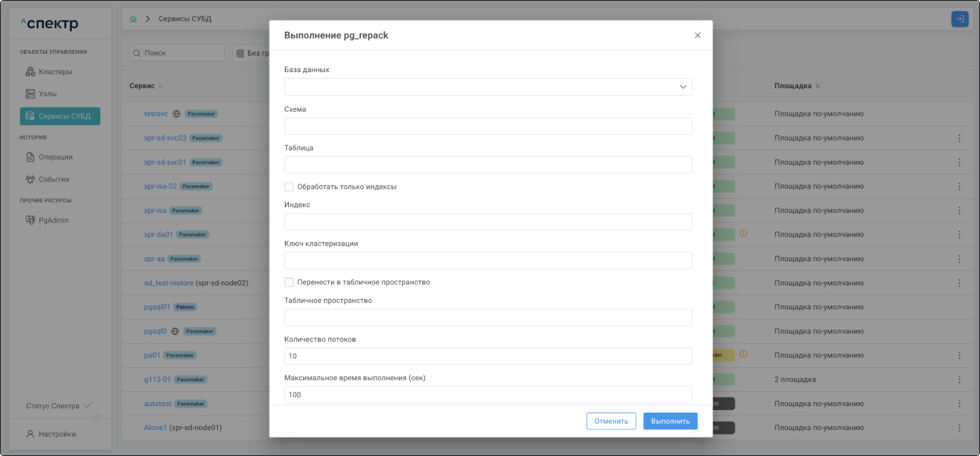Click the globe icon next to testsvc
The image size is (980, 456).
[176, 114]
